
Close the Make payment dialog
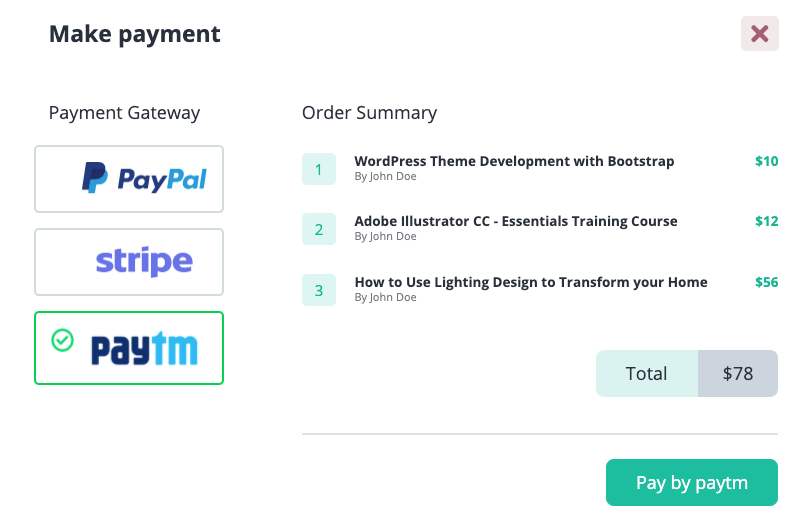pos(759,34)
